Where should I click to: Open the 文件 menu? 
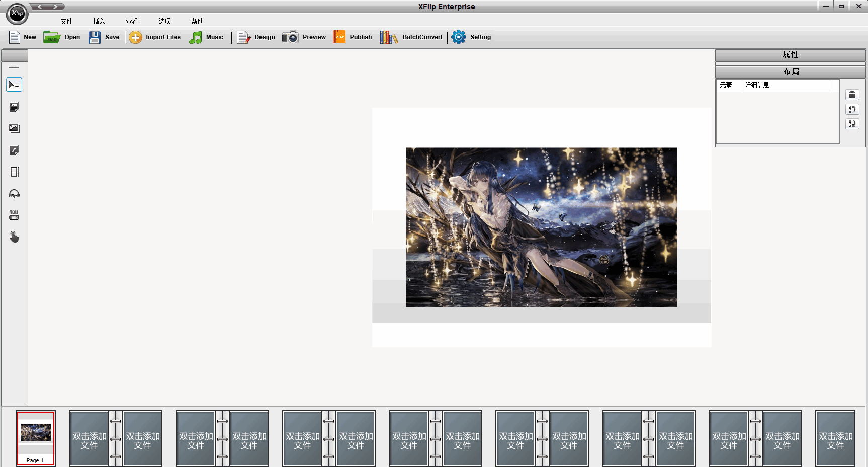coord(67,21)
